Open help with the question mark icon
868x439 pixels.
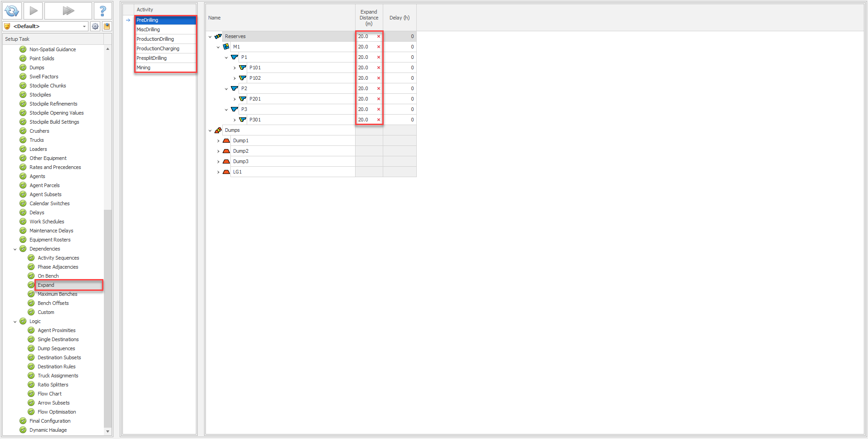coord(102,10)
